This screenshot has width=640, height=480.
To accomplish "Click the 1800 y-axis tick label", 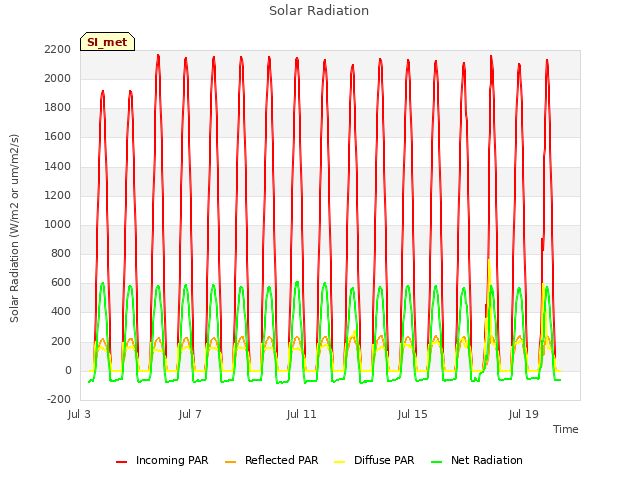I will click(x=58, y=108).
